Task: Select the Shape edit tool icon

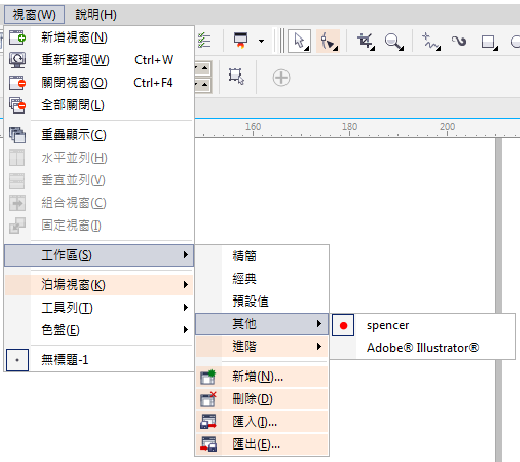Action: 328,41
